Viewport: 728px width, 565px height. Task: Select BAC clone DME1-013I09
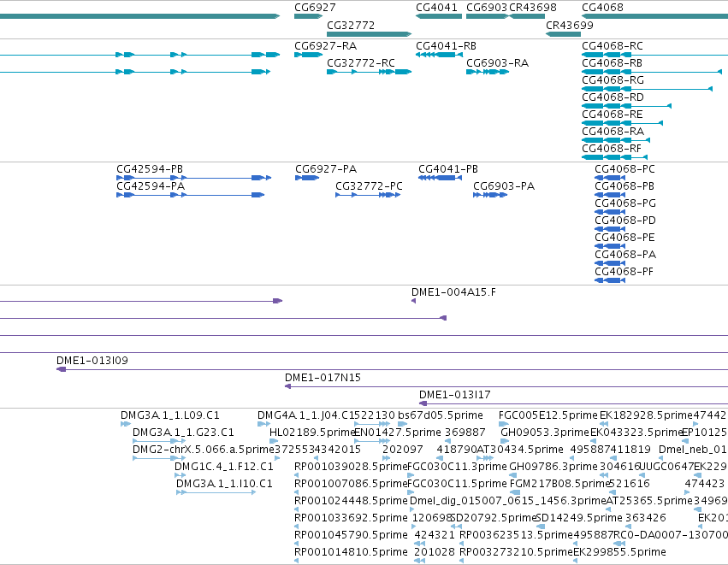pyautogui.click(x=92, y=361)
